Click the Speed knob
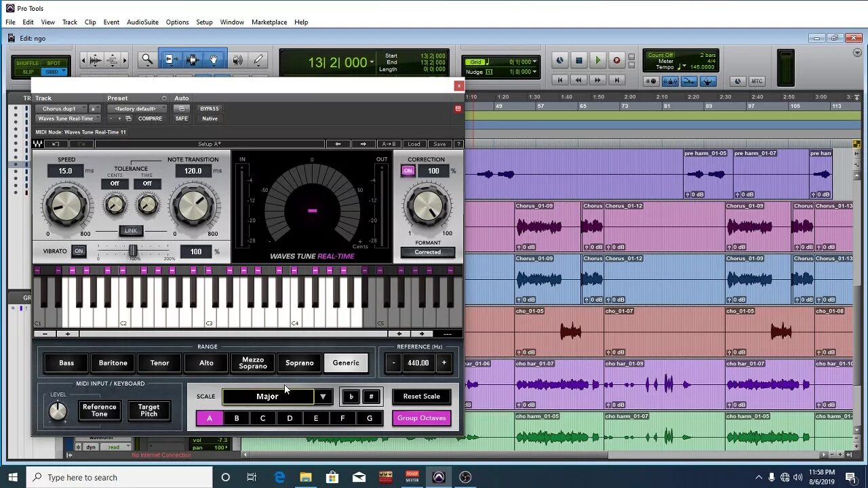Screen dimensions: 868x488 [x=66, y=205]
